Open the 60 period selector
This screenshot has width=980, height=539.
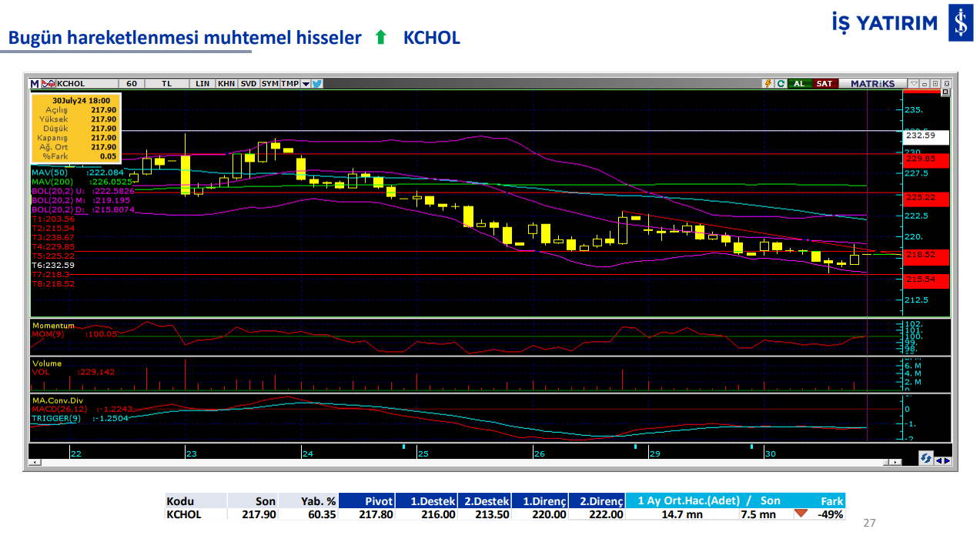[131, 84]
